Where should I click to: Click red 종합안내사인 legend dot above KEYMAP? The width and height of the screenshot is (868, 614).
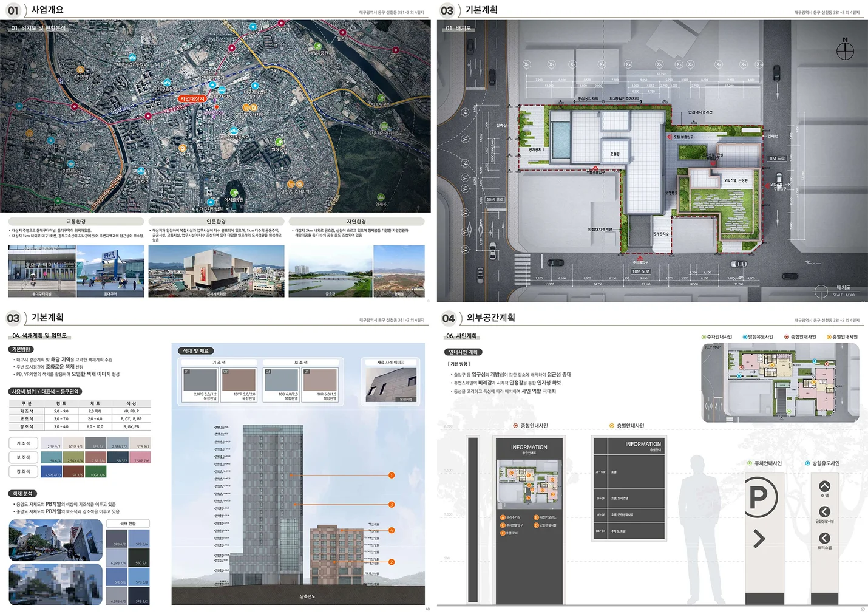787,337
